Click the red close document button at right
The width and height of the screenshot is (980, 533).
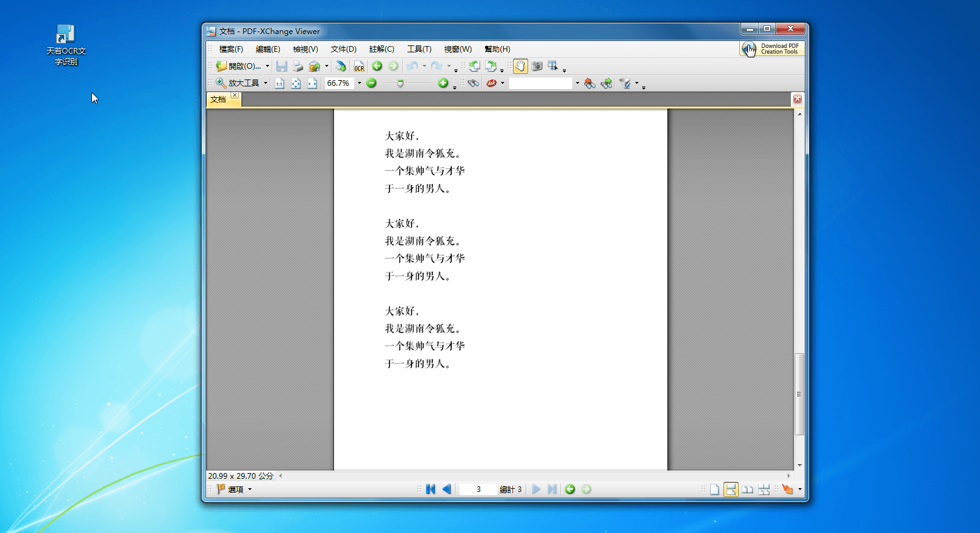[x=797, y=99]
